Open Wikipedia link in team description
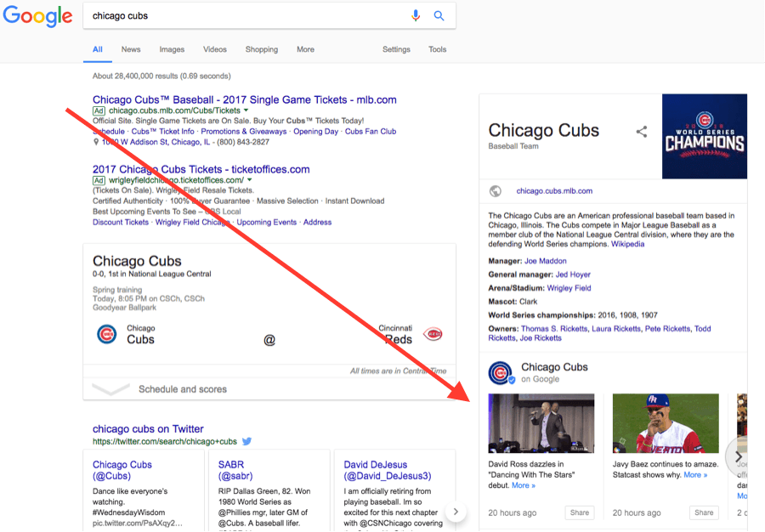 click(x=627, y=244)
